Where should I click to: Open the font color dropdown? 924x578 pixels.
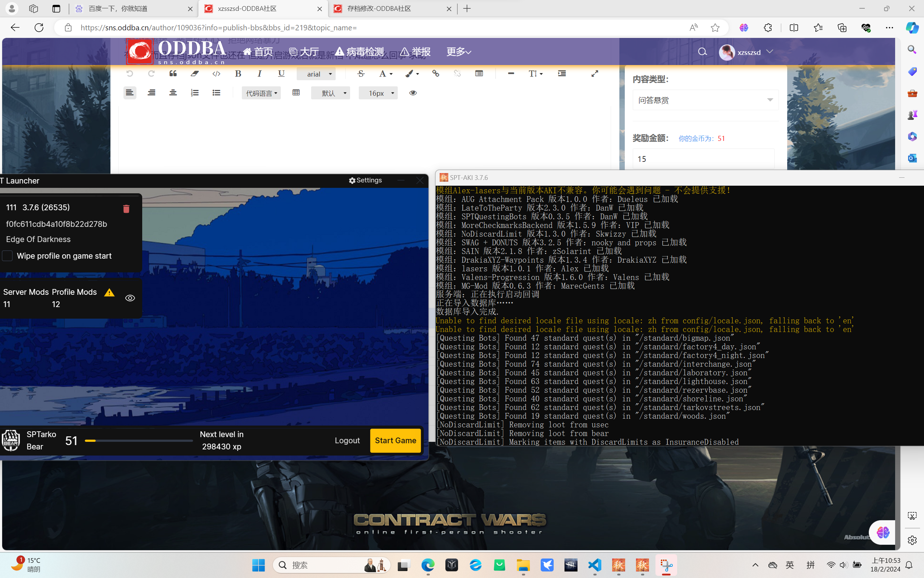point(385,73)
